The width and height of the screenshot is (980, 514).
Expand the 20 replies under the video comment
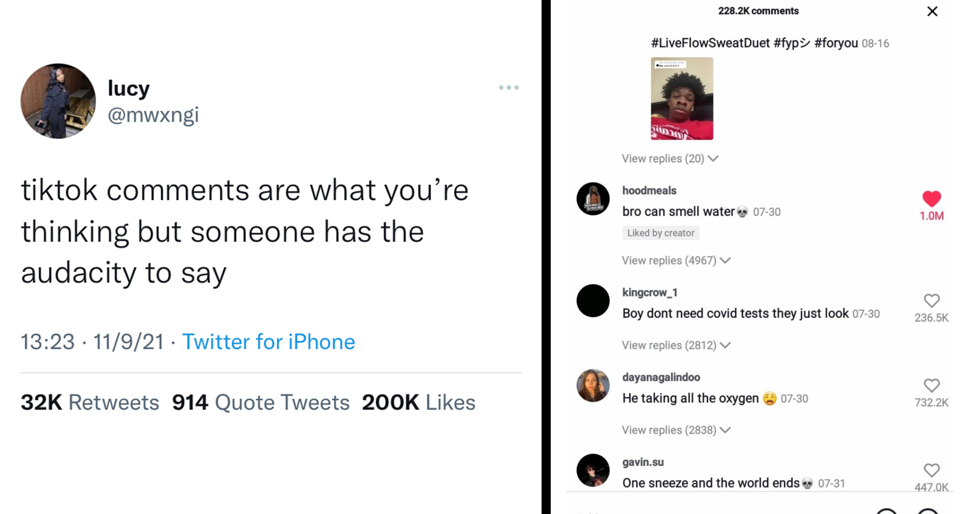[670, 159]
